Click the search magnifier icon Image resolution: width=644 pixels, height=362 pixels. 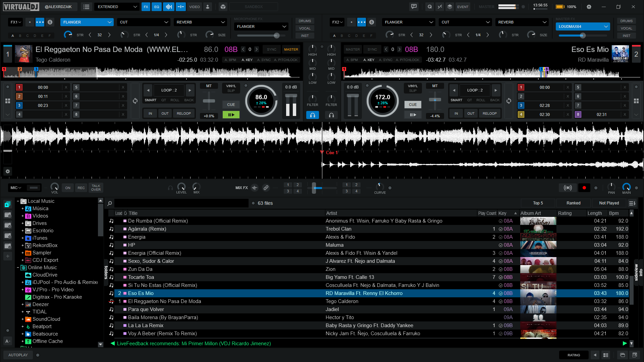click(110, 203)
